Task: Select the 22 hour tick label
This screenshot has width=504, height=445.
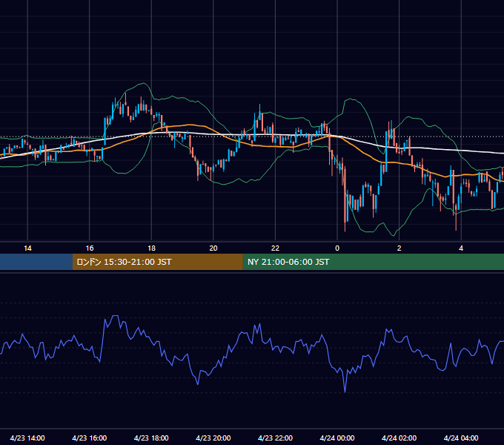Action: pyautogui.click(x=275, y=248)
